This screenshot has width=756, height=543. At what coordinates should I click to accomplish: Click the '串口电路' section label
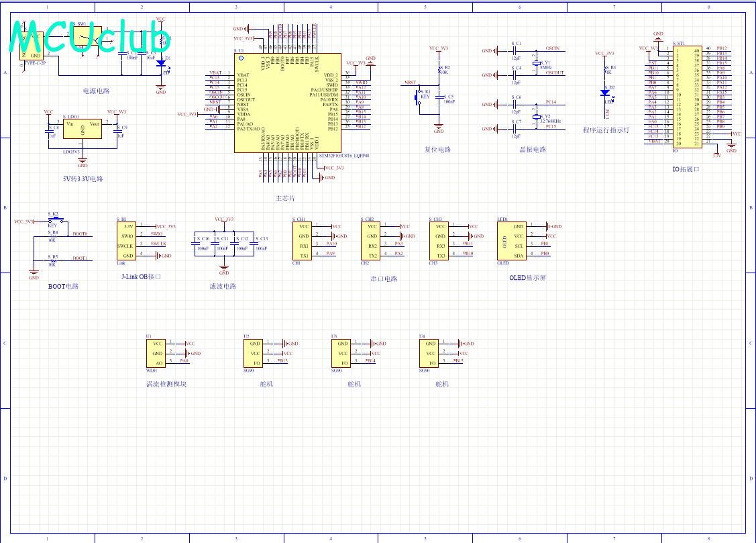point(384,279)
